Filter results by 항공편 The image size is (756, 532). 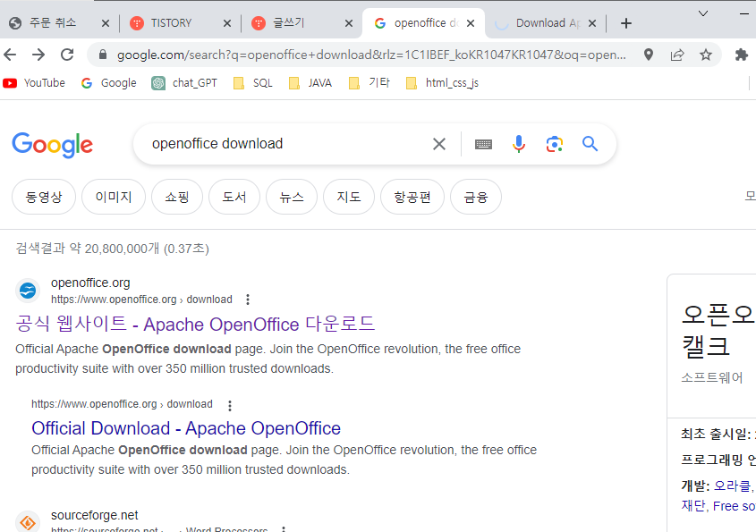pyautogui.click(x=412, y=197)
